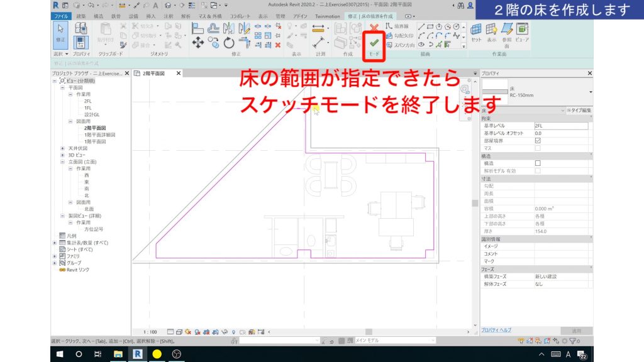The width and height of the screenshot is (644, 362).
Task: Open the 1:100 scale dropdown
Action: pos(149,331)
